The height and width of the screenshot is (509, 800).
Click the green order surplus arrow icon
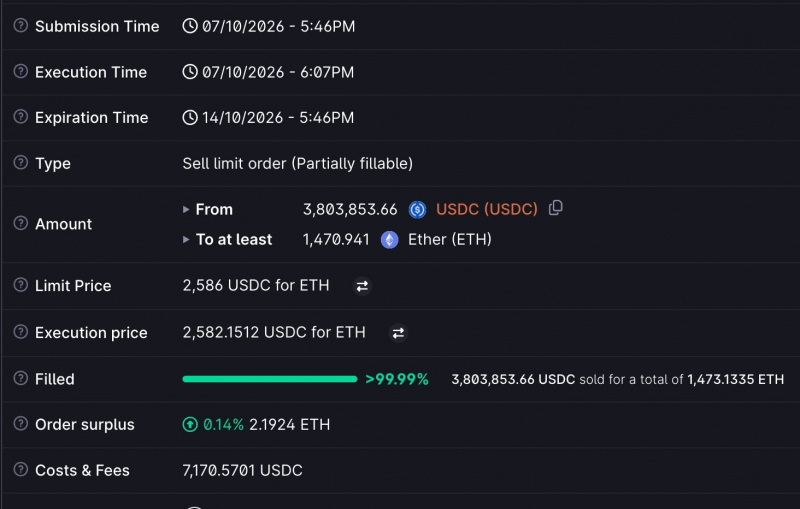coord(190,424)
